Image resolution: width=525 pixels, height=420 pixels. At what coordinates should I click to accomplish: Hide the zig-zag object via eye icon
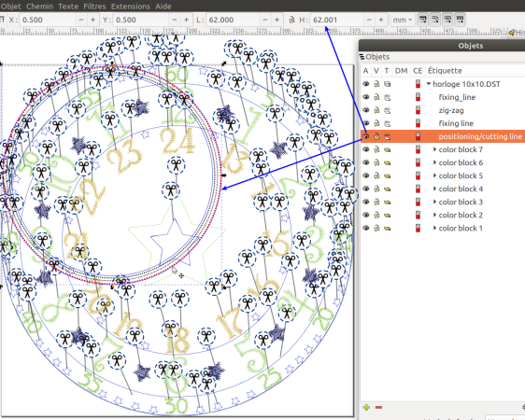366,110
